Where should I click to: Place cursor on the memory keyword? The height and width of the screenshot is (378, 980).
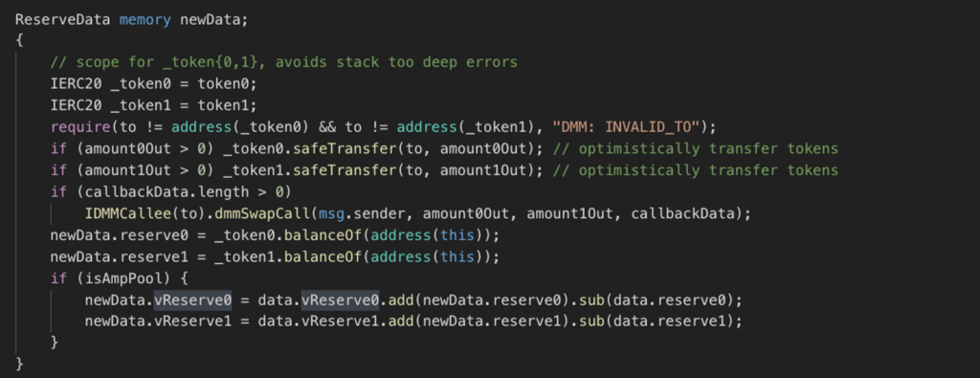click(x=145, y=19)
